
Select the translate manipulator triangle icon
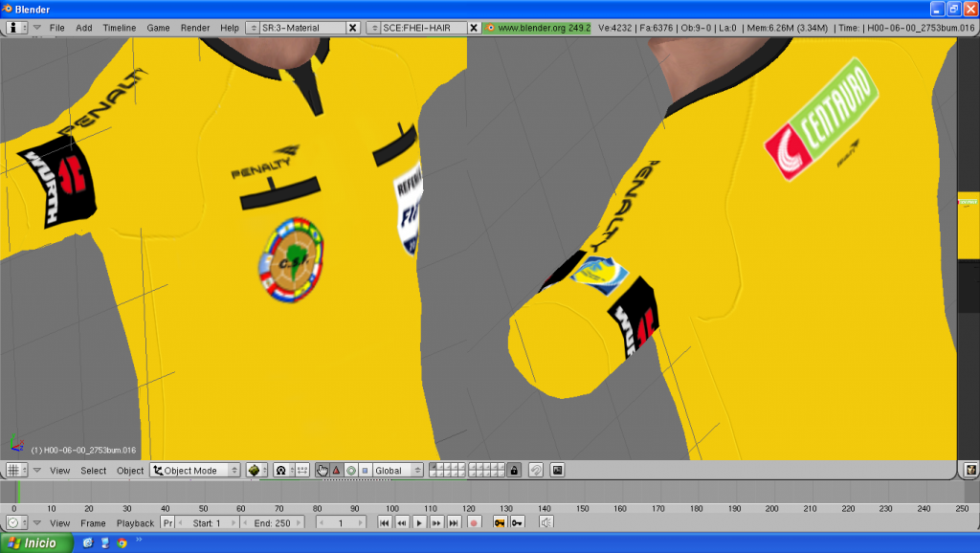pos(336,471)
